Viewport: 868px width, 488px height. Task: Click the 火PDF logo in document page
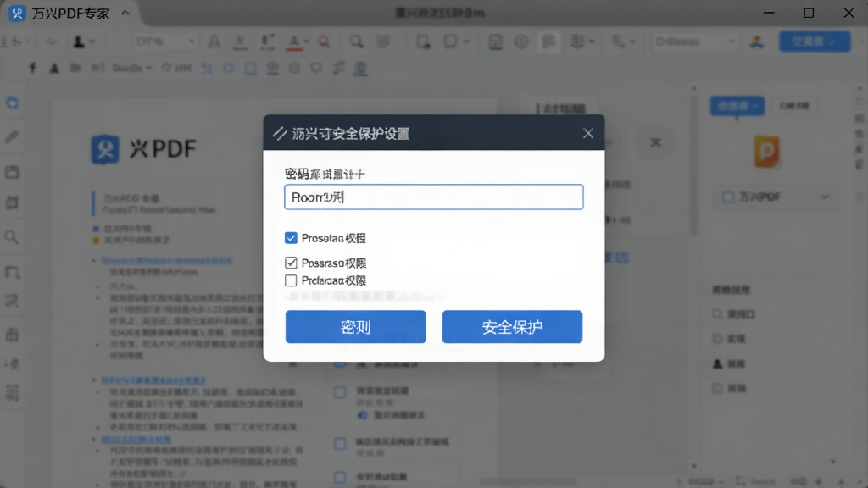tap(144, 149)
